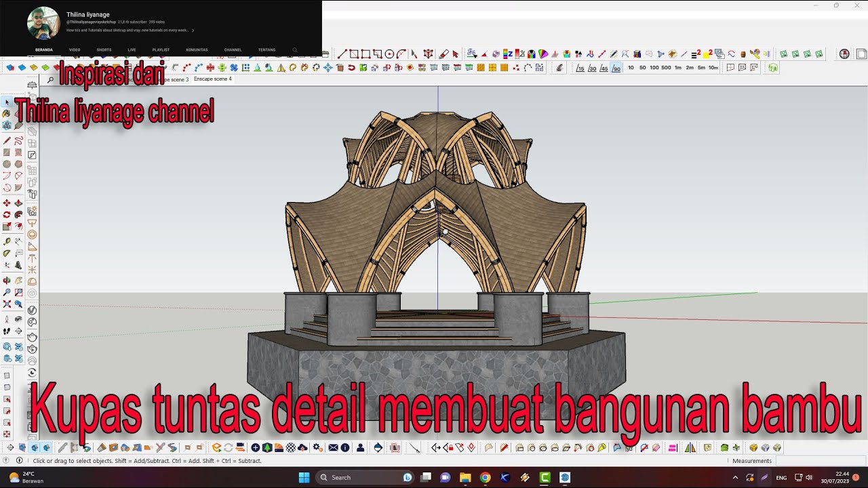Show hidden system tray icons

[x=735, y=477]
